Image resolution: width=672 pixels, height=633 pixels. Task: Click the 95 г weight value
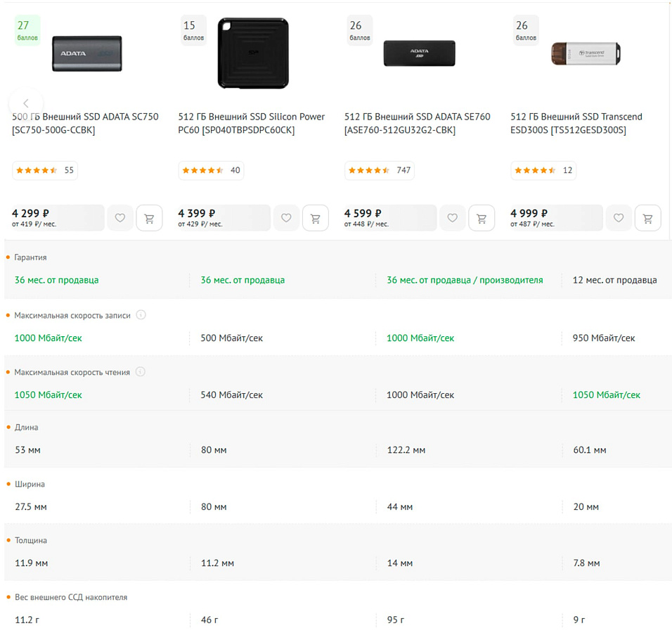pyautogui.click(x=395, y=620)
